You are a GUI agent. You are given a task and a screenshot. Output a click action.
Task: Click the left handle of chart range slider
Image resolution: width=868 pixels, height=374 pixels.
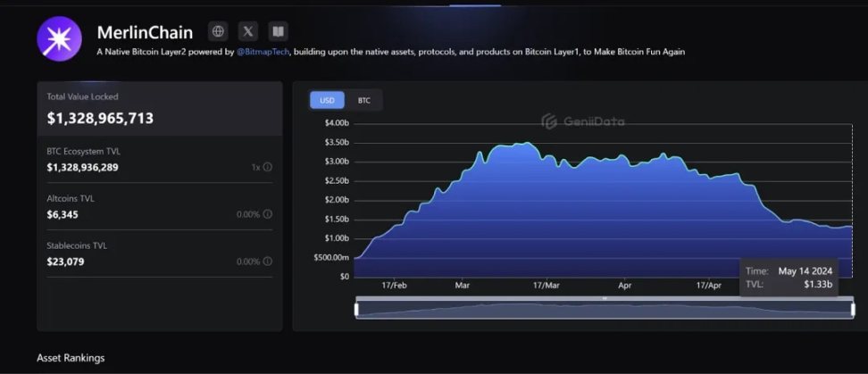point(356,309)
